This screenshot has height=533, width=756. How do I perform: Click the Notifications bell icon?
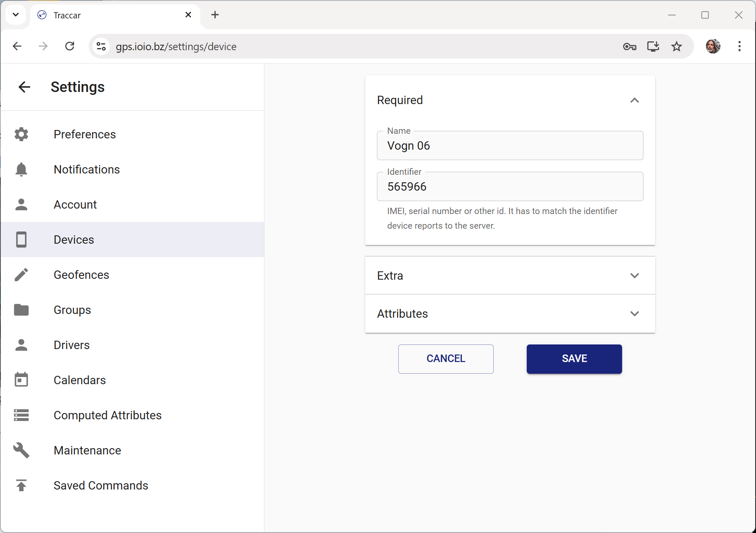click(x=21, y=169)
